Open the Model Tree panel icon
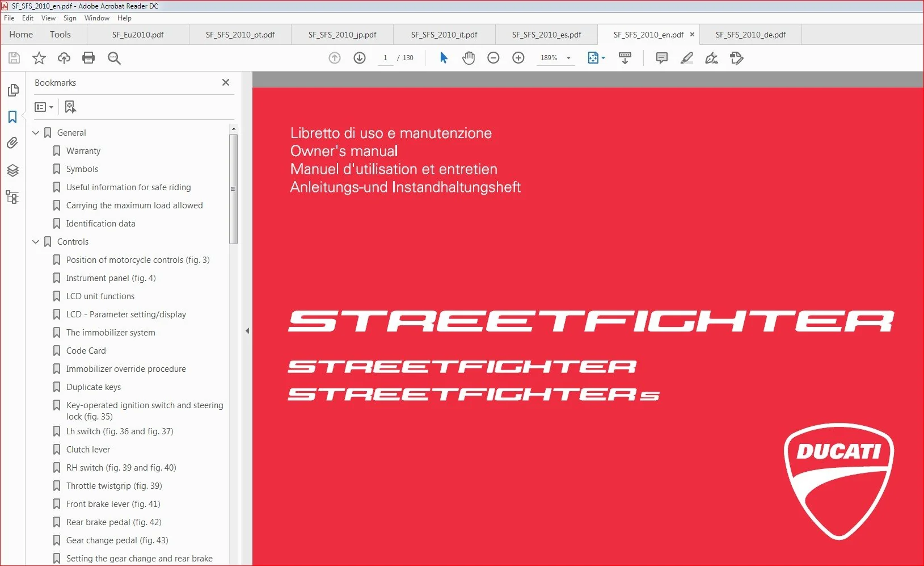Screen dimensions: 924x566 point(12,197)
